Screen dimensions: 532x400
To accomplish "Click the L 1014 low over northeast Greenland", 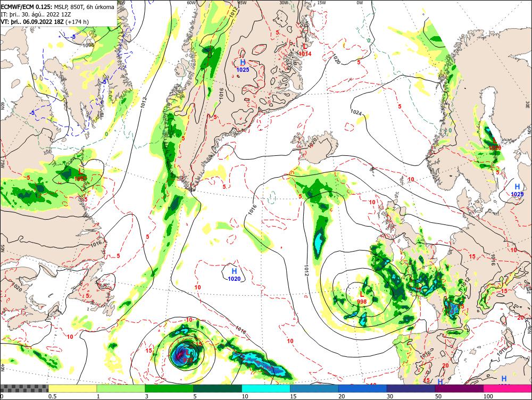I will pos(305,49).
